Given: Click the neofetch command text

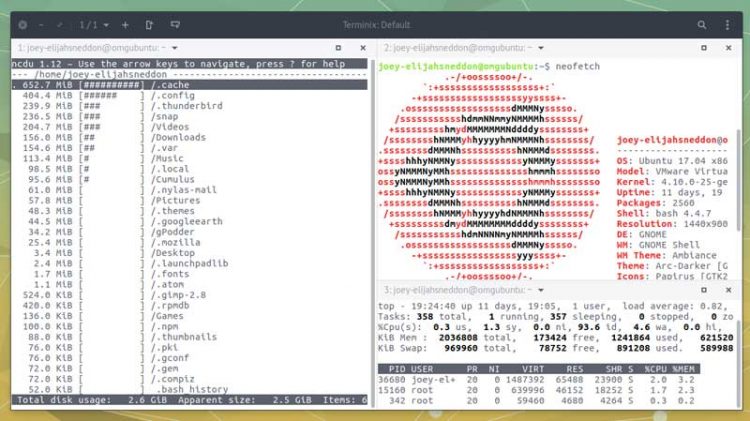Looking at the screenshot, I should (x=577, y=66).
